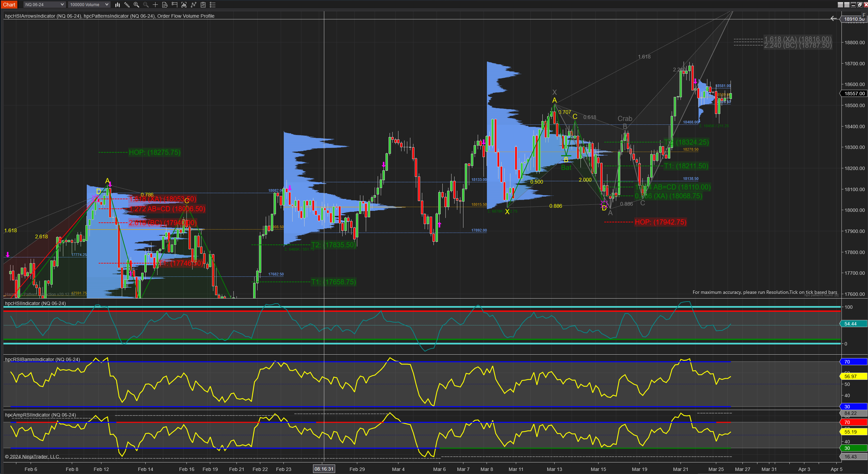Viewport: 868px width, 474px height.
Task: Open the Properties list icon
Action: point(213,4)
